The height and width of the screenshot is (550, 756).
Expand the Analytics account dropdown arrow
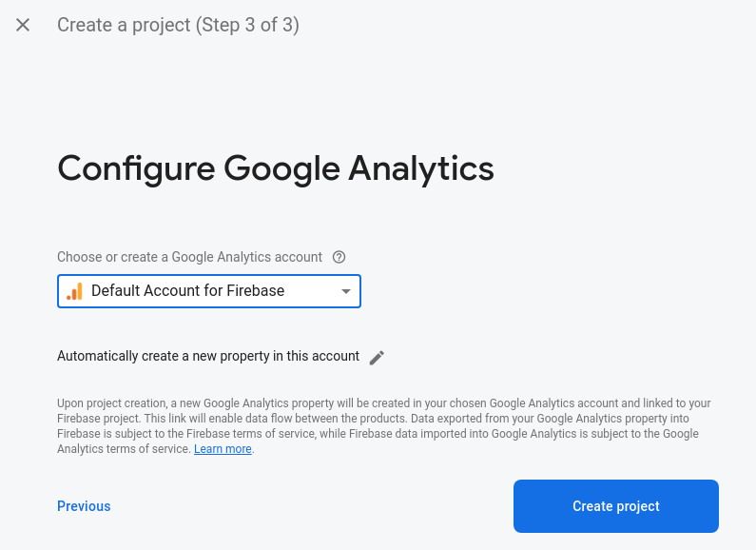[x=346, y=291]
